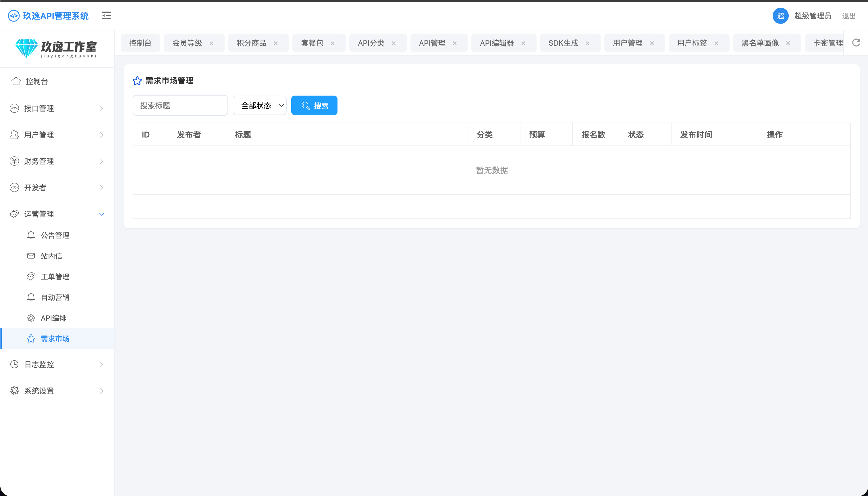Click the 报名数 column header
Image resolution: width=868 pixels, height=496 pixels.
(593, 135)
